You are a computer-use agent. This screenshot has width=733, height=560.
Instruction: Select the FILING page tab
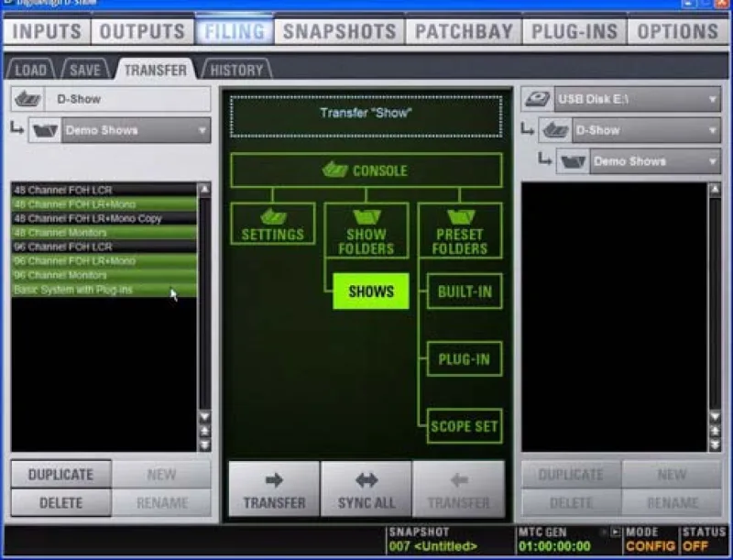[235, 32]
